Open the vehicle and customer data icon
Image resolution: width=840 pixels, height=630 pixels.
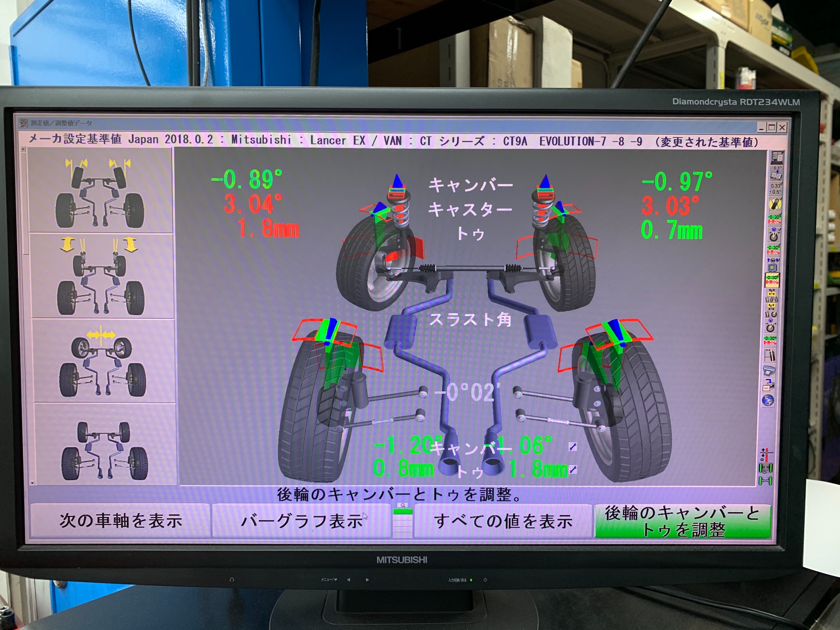pyautogui.click(x=777, y=157)
